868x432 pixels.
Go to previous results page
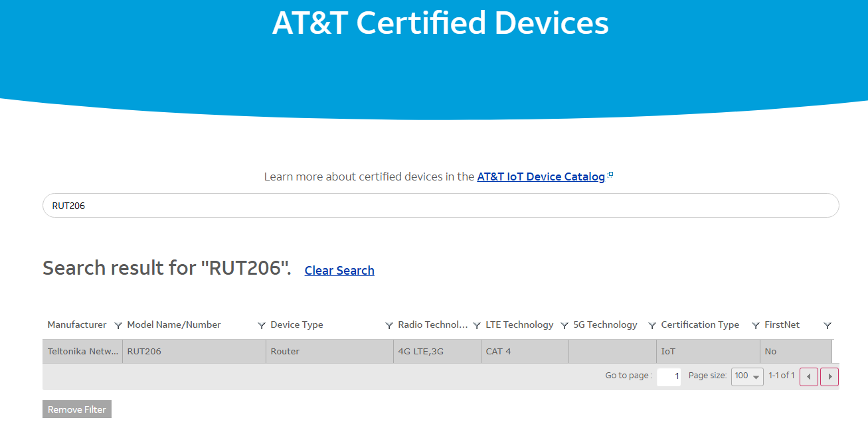pyautogui.click(x=808, y=377)
